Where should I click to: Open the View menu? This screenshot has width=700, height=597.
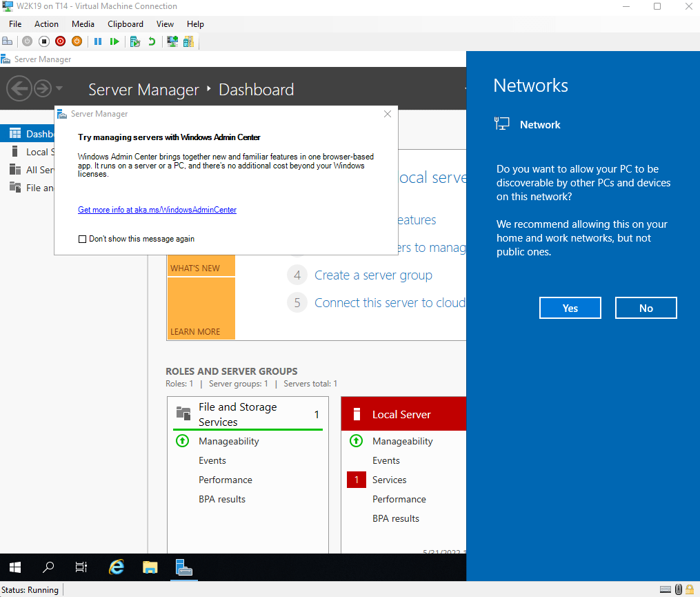coord(165,24)
